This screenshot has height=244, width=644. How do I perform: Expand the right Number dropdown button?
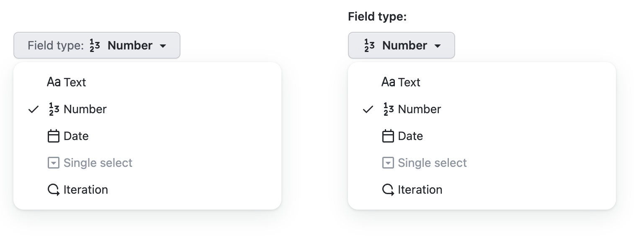click(401, 45)
